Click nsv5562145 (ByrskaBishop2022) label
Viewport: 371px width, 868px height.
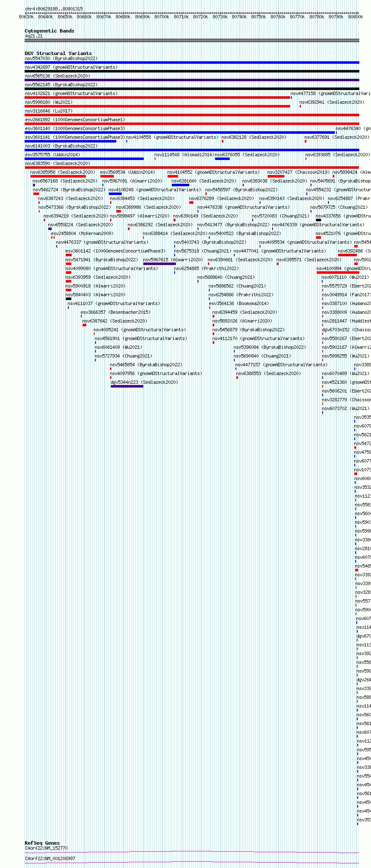tap(61, 85)
